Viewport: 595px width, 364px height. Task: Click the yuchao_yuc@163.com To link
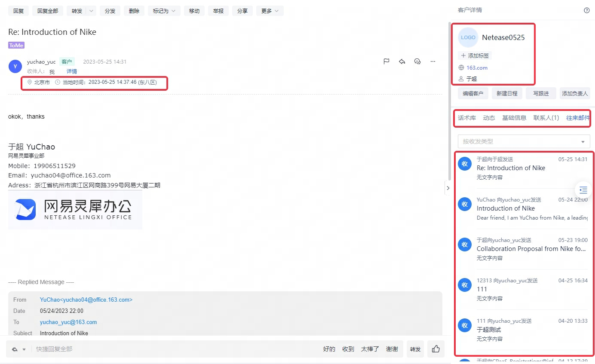point(68,322)
